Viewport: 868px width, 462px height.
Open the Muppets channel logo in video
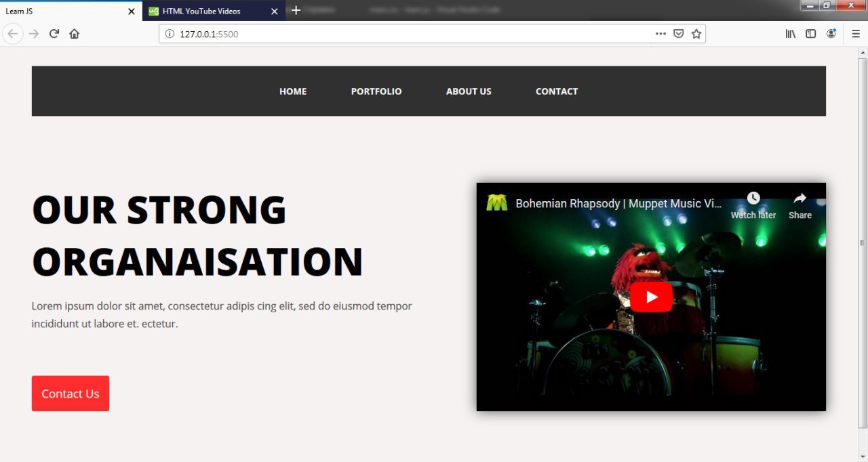click(497, 203)
